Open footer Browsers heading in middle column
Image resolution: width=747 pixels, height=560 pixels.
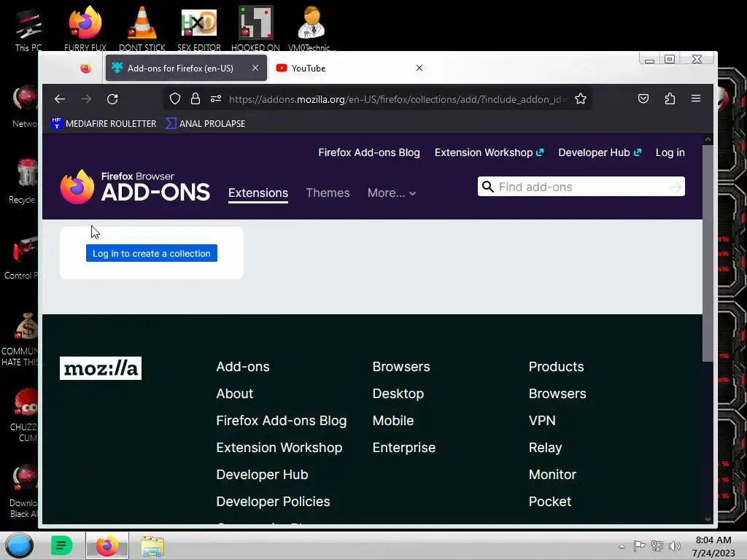(x=401, y=367)
